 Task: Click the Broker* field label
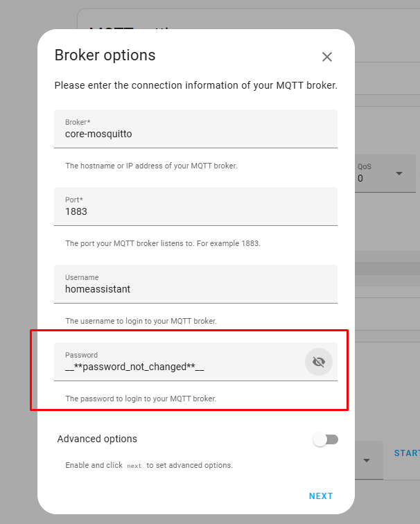tap(78, 122)
